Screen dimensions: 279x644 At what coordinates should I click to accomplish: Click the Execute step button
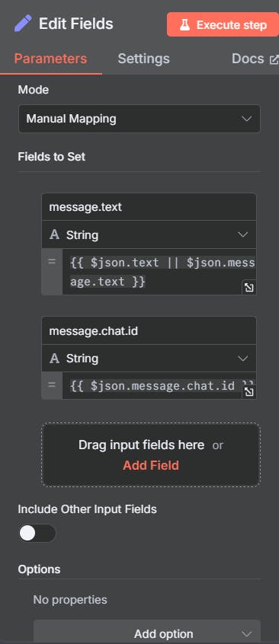223,24
